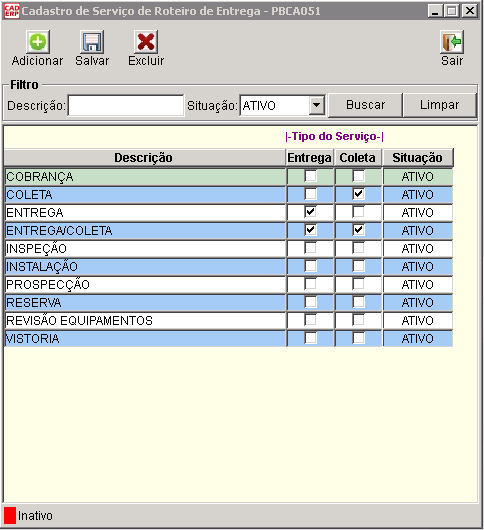Uncheck Entrega box on ENTREGA/COLETA row
The height and width of the screenshot is (530, 484).
tap(310, 230)
